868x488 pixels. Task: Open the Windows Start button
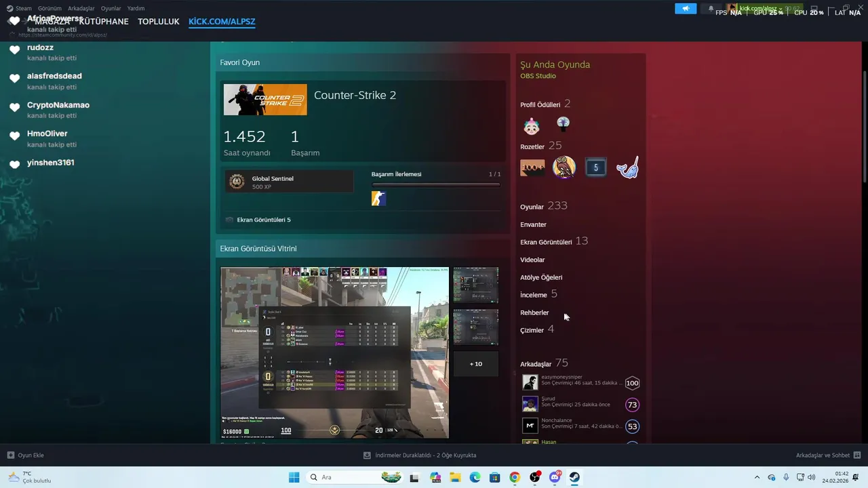click(294, 477)
